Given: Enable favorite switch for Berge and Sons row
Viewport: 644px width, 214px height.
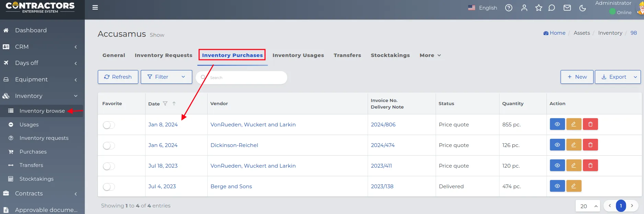Looking at the screenshot, I should pyautogui.click(x=109, y=187).
